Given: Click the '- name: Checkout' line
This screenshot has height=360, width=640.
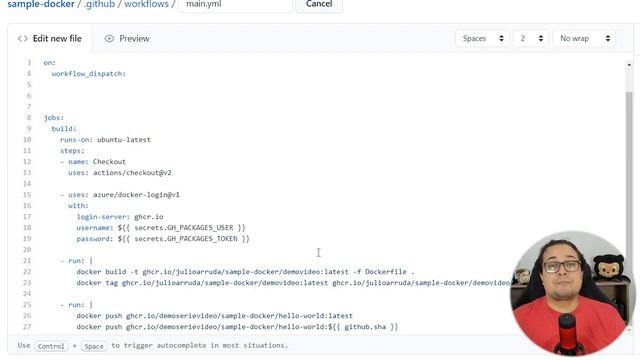Looking at the screenshot, I should (x=93, y=162).
